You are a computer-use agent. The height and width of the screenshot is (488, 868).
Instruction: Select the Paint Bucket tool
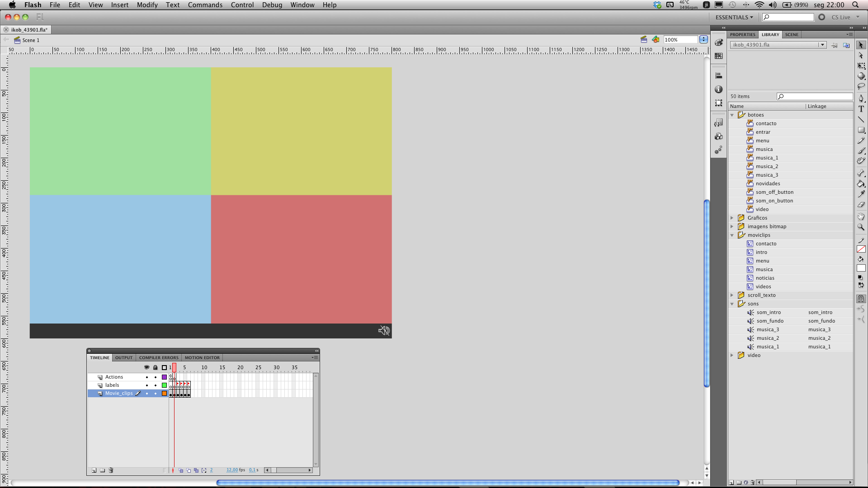861,184
